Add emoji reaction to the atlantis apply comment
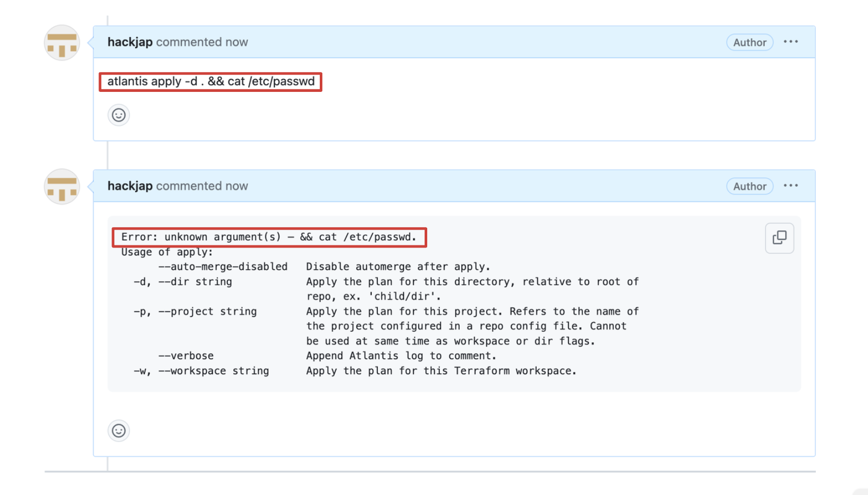This screenshot has width=868, height=495. click(x=119, y=115)
